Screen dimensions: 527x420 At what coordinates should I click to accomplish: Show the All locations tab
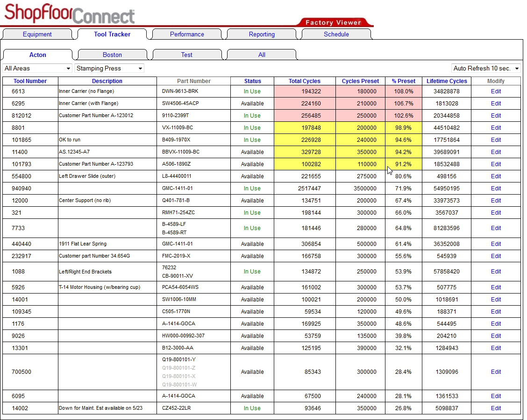point(261,54)
